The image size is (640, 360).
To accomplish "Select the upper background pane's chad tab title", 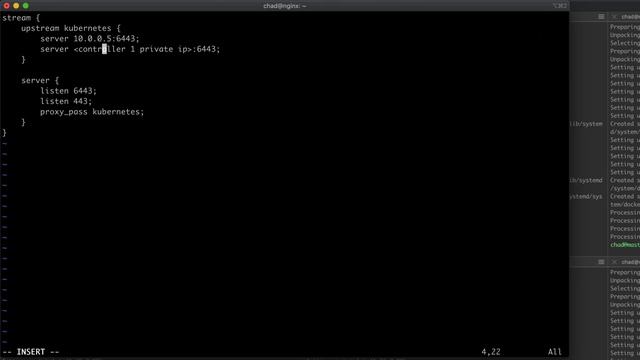I will tap(630, 17).
